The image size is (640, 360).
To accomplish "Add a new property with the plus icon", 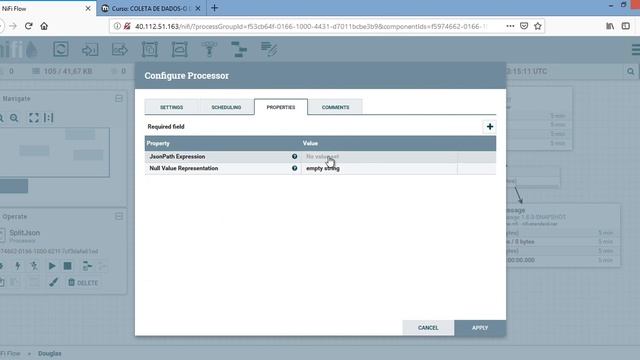I will click(x=489, y=127).
